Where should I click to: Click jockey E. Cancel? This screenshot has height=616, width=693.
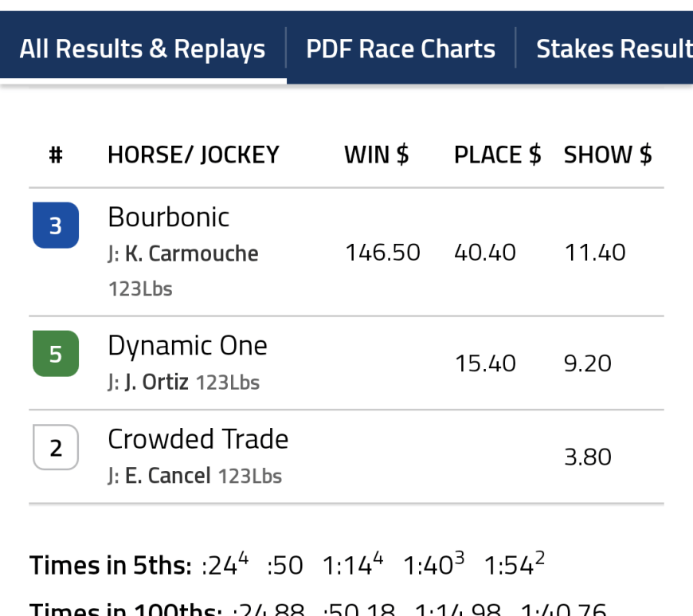tap(167, 477)
